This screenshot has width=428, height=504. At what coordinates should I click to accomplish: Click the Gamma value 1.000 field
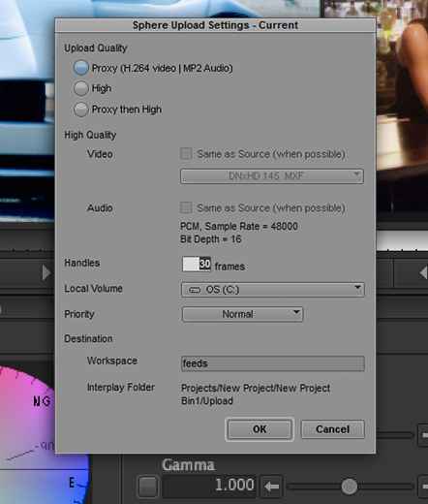click(209, 486)
